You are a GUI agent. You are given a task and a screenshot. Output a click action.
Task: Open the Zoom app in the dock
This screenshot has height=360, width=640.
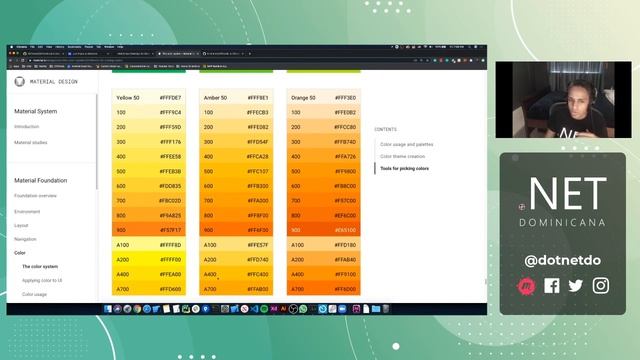pos(342,309)
